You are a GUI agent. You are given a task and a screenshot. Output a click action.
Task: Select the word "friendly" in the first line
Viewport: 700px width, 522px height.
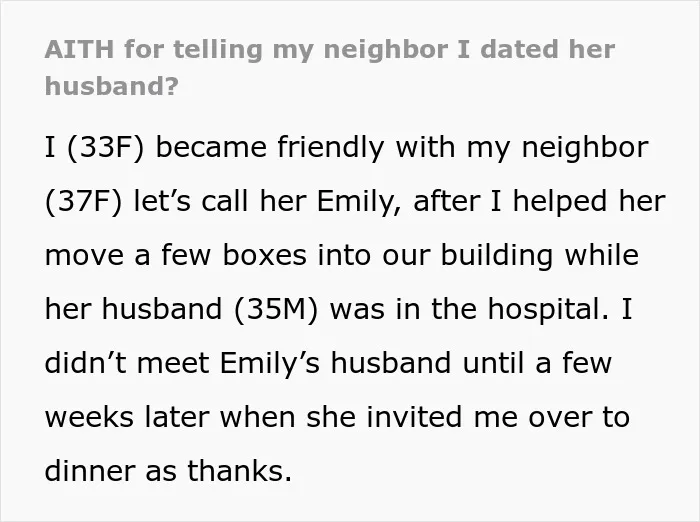tap(330, 147)
